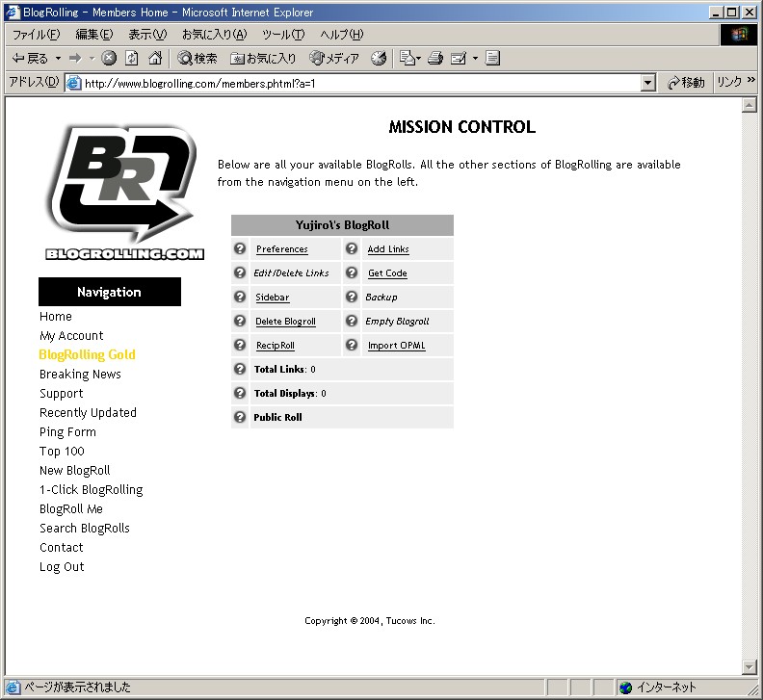Image resolution: width=763 pixels, height=700 pixels.
Task: Open the Media (メディア) toolbar button
Action: point(335,59)
